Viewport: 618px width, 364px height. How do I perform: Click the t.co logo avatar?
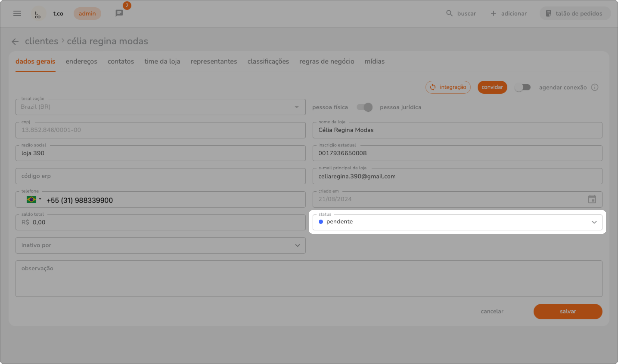click(x=38, y=14)
